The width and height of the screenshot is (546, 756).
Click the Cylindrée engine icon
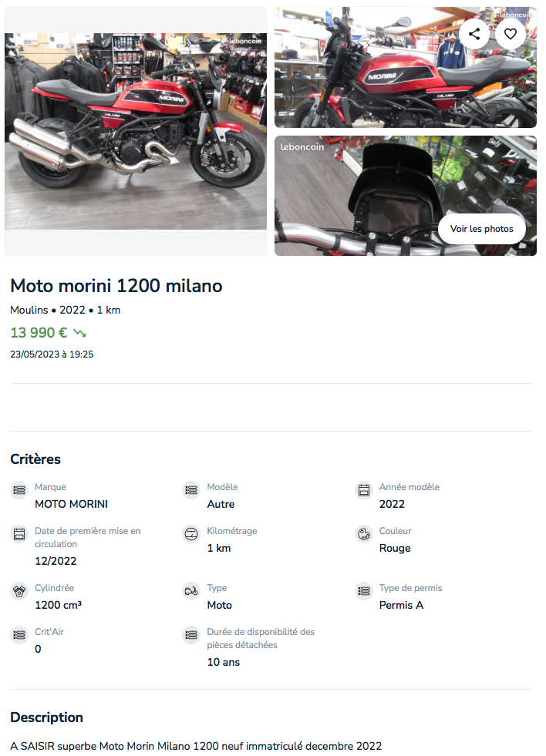click(x=19, y=590)
